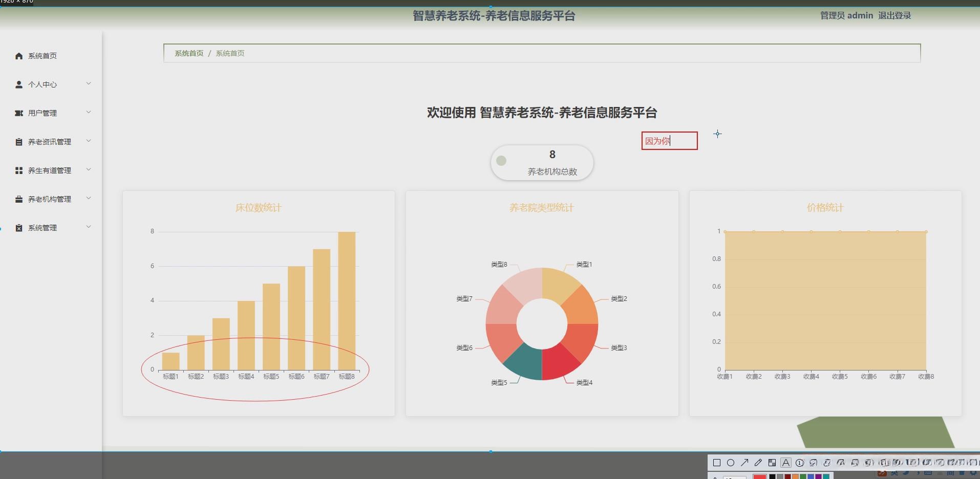Click the 价格统计 chart title
Viewport: 980px width, 479px height.
(825, 208)
